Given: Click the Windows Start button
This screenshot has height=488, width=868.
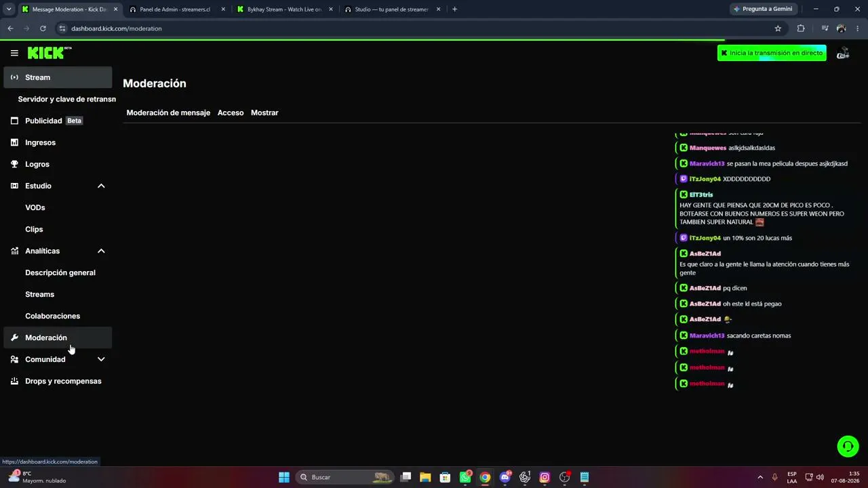Looking at the screenshot, I should click(284, 477).
